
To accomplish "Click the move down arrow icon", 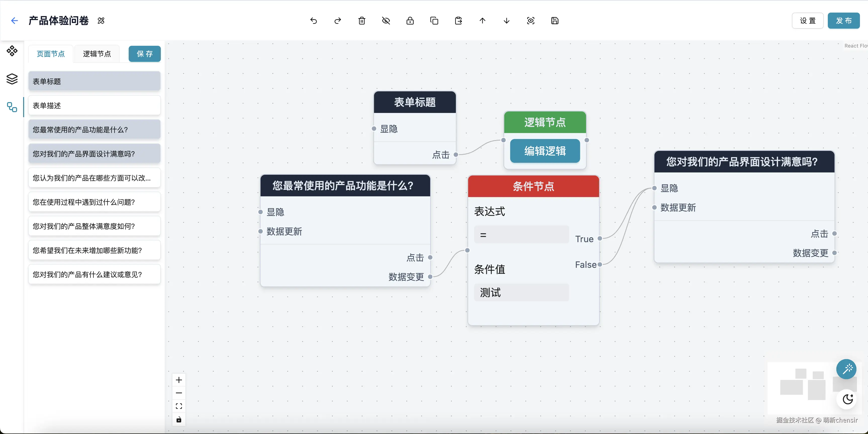I will [506, 21].
